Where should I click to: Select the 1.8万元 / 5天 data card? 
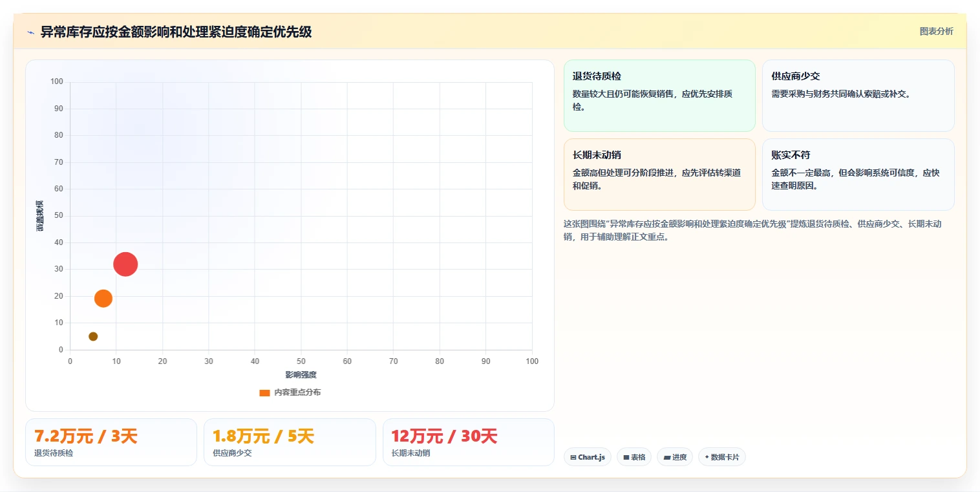(290, 442)
